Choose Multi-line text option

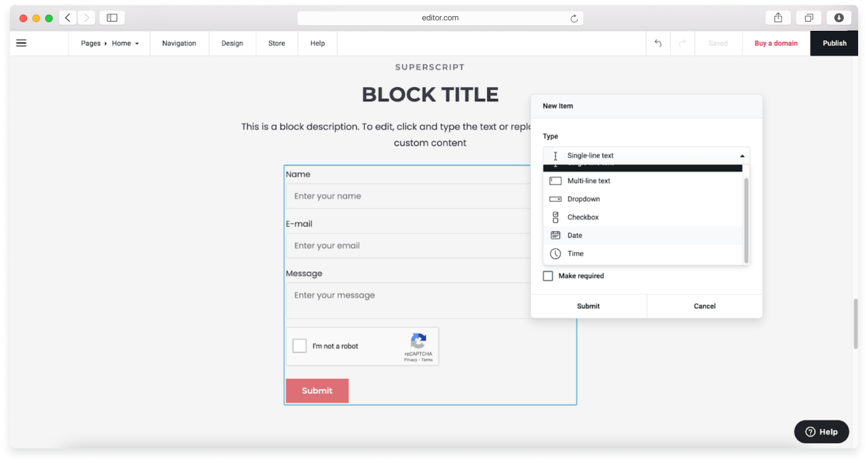[643, 181]
